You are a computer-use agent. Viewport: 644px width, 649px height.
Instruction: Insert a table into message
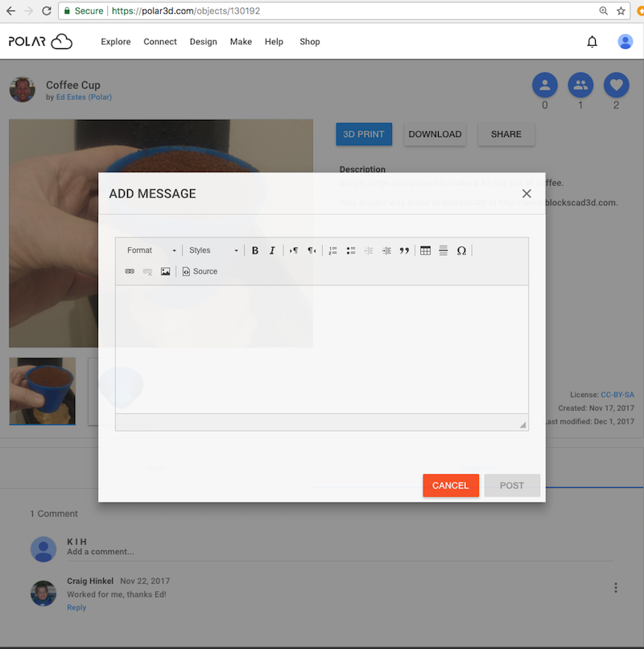point(425,250)
